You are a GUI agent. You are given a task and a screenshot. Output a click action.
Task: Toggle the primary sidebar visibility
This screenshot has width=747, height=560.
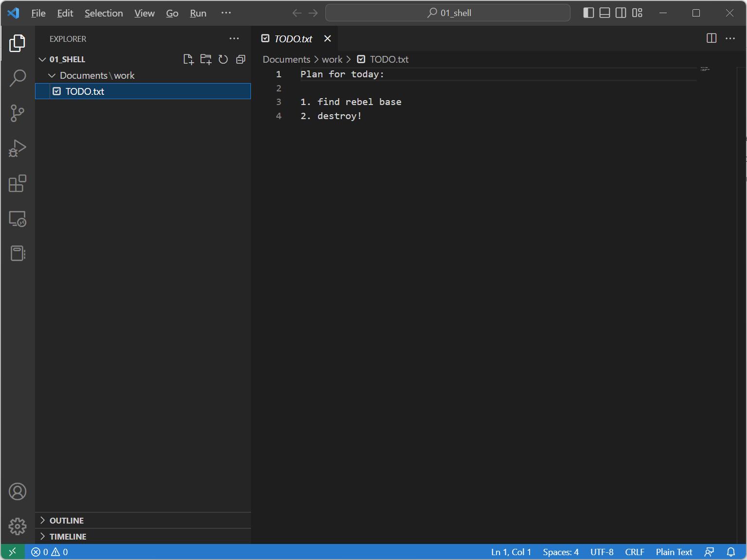588,13
